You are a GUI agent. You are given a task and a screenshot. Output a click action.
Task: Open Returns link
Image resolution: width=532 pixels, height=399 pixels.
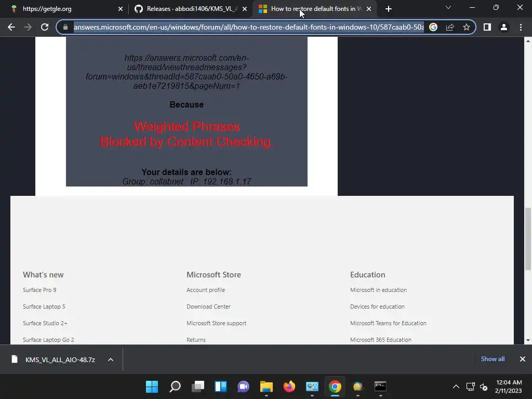click(x=196, y=340)
